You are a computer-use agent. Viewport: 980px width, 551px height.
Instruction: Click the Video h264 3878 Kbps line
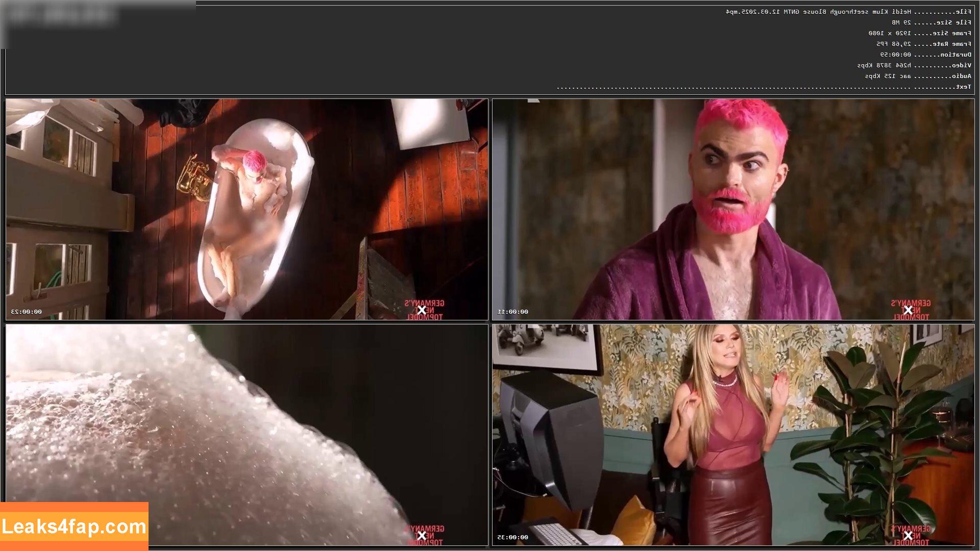point(914,65)
